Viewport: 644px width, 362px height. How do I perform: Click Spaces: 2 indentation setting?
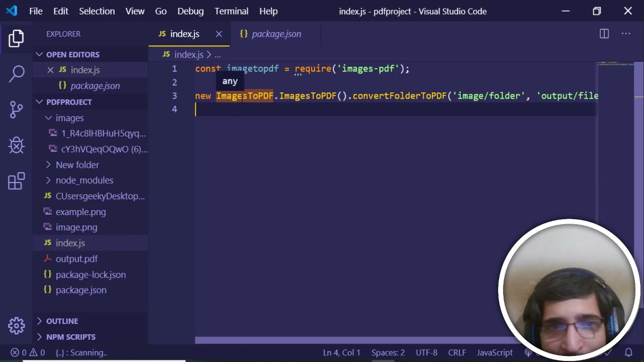click(x=388, y=352)
